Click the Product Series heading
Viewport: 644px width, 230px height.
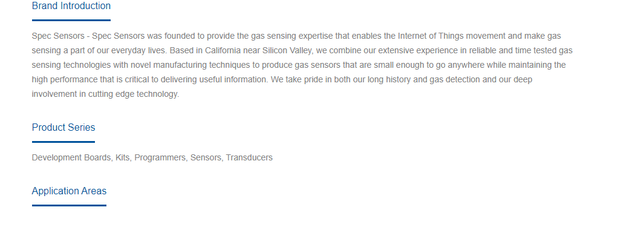point(63,128)
